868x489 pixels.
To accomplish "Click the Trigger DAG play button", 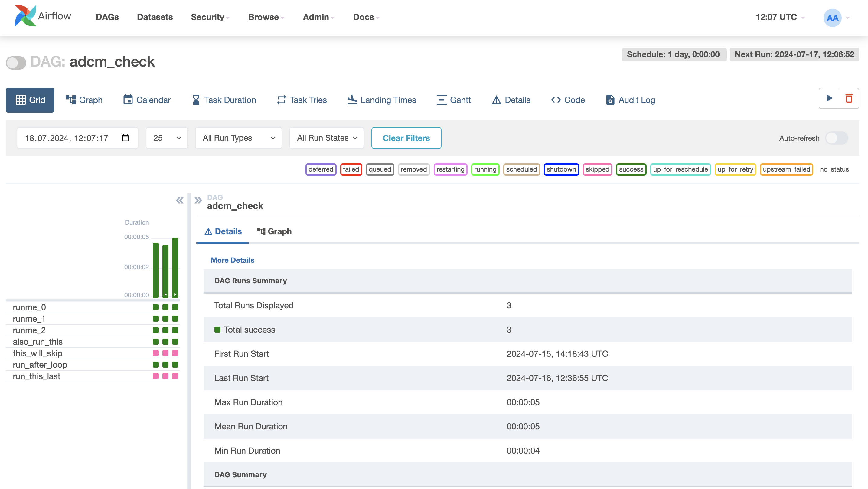I will click(x=829, y=98).
